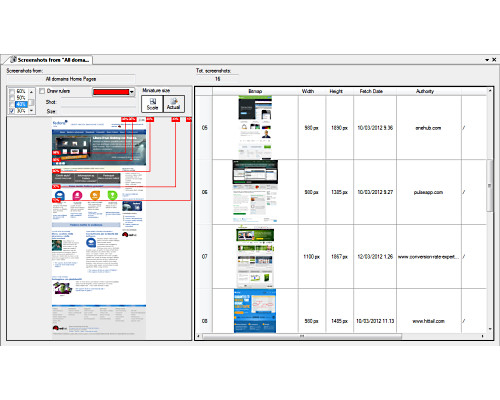Click the table horizontal scrollbar thumb
Screen dimensions: 500x400
click(302, 336)
